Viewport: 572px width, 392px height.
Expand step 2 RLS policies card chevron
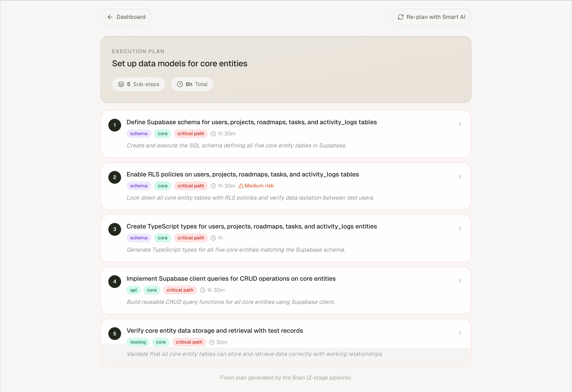(x=460, y=176)
